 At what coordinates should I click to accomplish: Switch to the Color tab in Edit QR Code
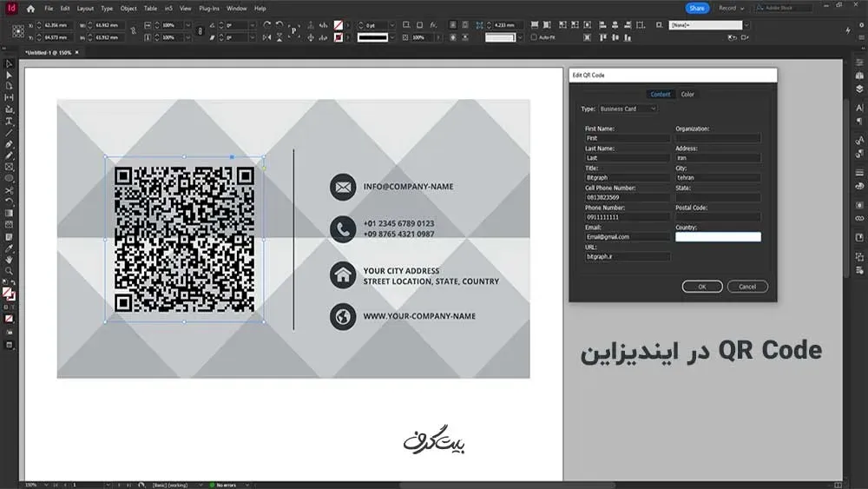[687, 94]
